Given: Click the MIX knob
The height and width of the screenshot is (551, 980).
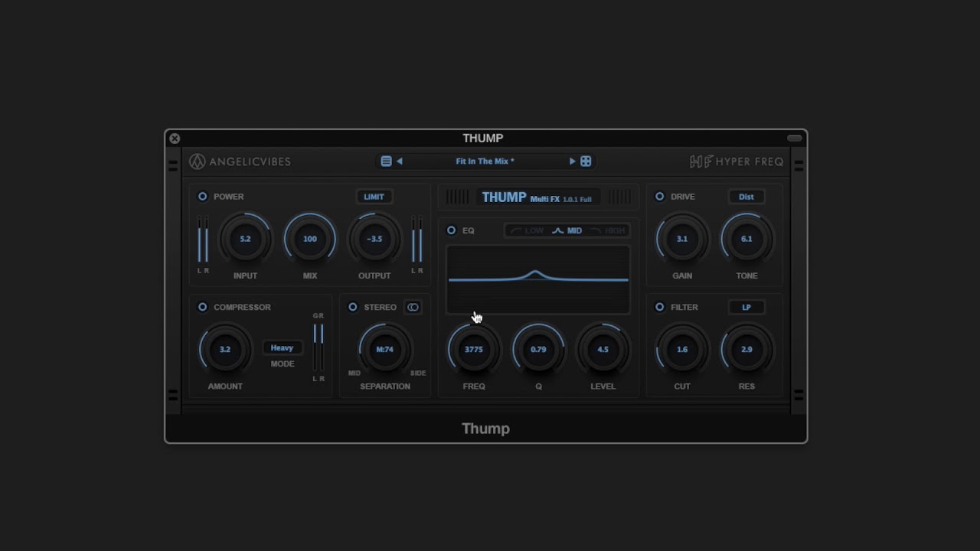Looking at the screenshot, I should (310, 239).
